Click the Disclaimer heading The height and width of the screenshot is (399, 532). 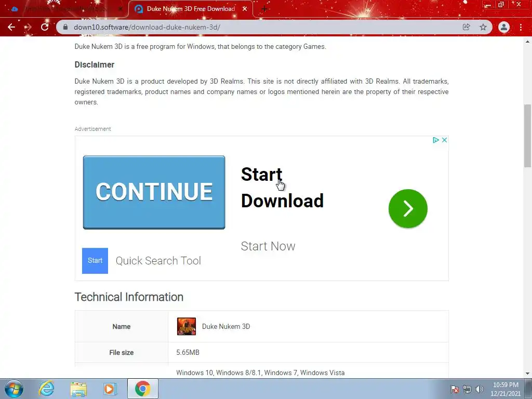(x=95, y=65)
